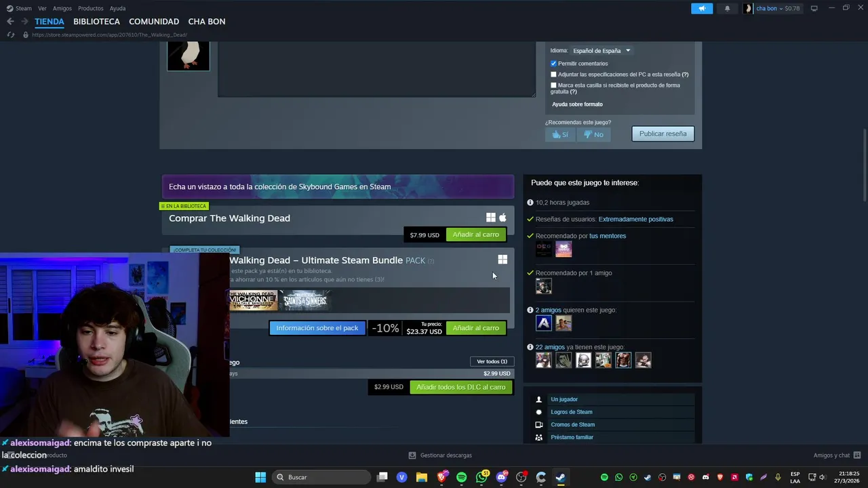Click Información sobre el pack button
This screenshot has height=488, width=868.
(317, 328)
